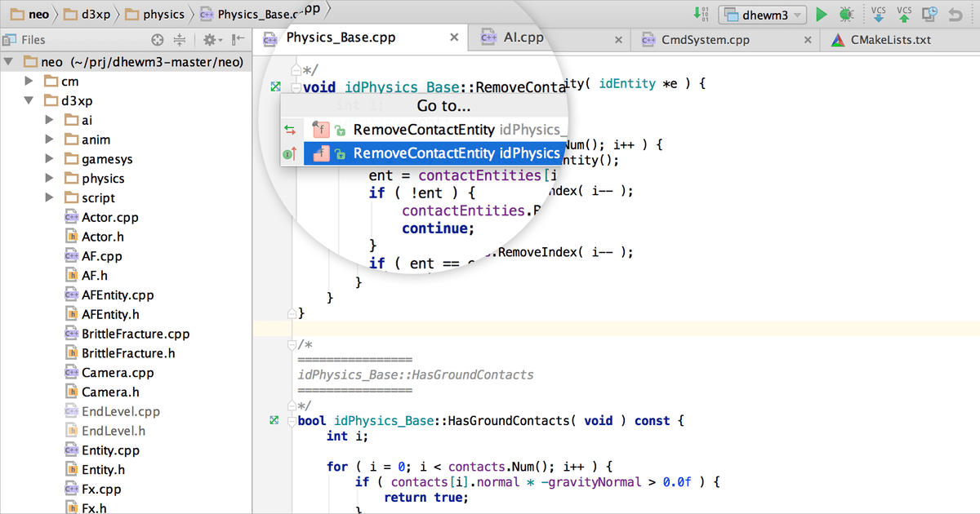Image resolution: width=980 pixels, height=514 pixels.
Task: Open Camera.cpp in the file tree
Action: [117, 373]
